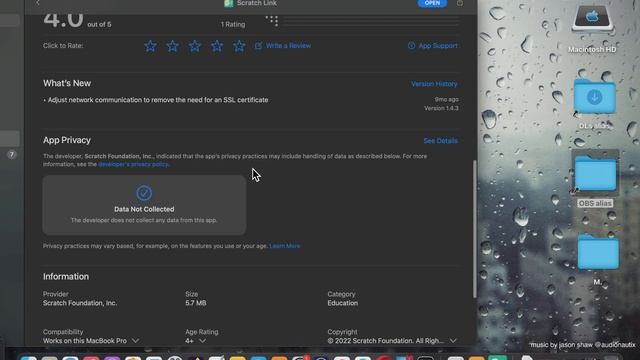The height and width of the screenshot is (360, 640).
Task: Select the desktop folder labeled M.
Action: click(x=598, y=252)
